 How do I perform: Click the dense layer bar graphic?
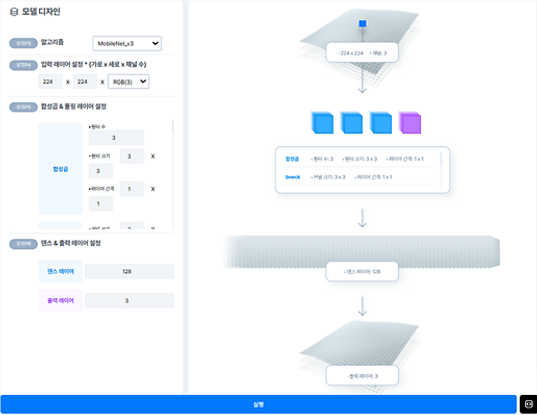click(x=362, y=251)
